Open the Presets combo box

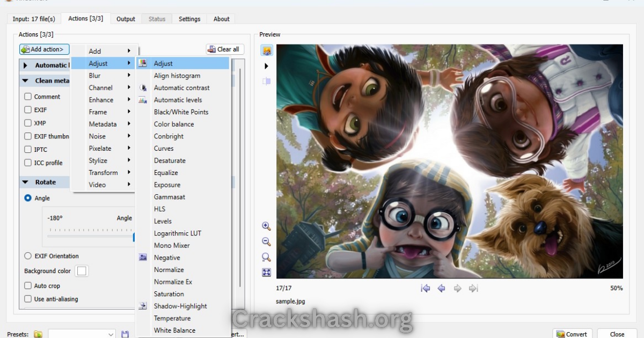pyautogui.click(x=82, y=334)
